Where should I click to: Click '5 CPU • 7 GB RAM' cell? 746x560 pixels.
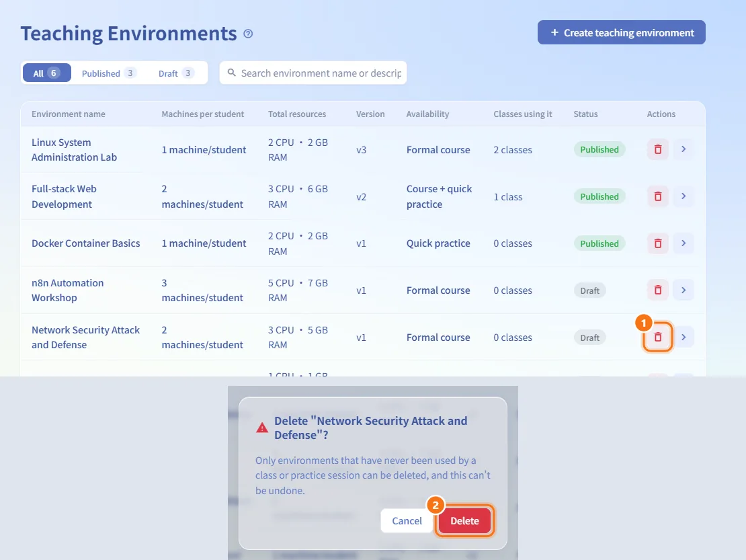point(298,290)
